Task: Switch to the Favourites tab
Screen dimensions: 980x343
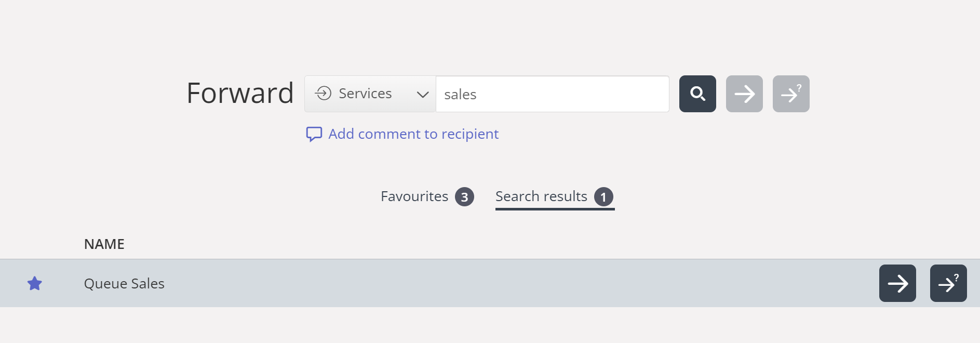Action: (x=414, y=196)
